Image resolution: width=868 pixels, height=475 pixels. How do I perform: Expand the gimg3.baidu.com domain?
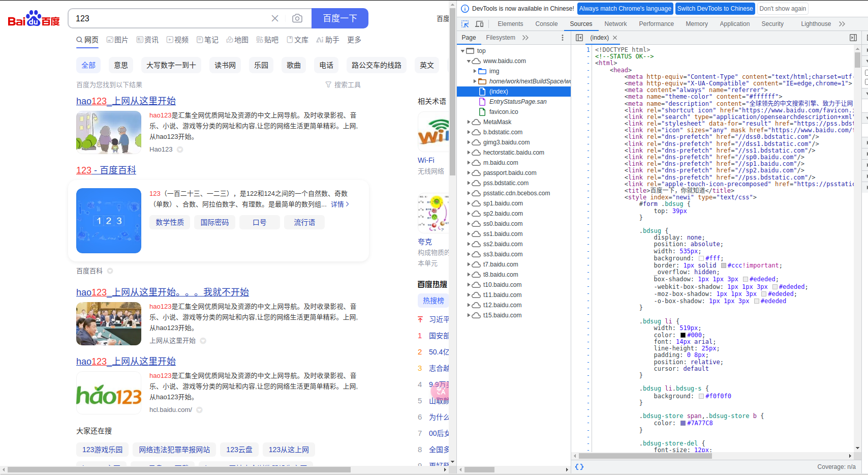469,142
